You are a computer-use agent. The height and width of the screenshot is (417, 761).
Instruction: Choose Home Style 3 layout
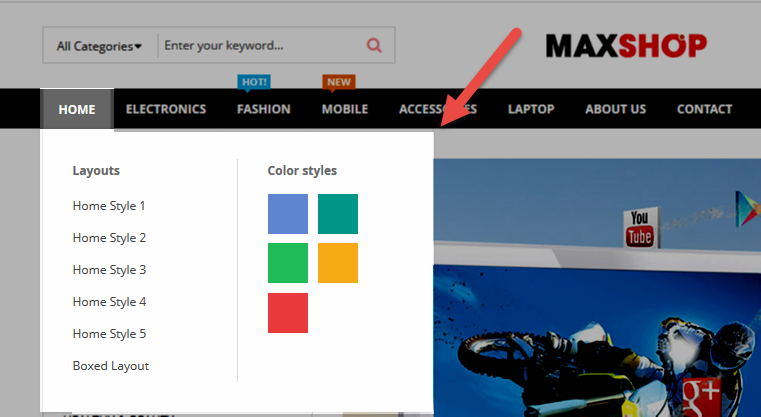pyautogui.click(x=109, y=270)
